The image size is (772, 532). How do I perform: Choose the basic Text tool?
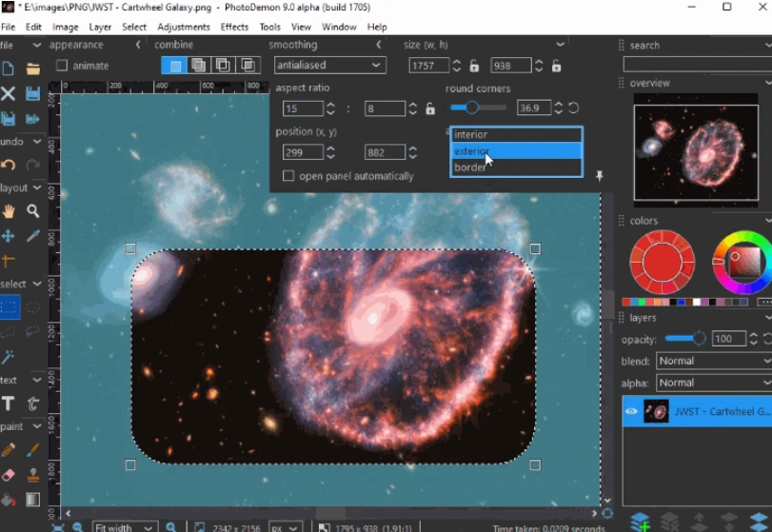9,404
